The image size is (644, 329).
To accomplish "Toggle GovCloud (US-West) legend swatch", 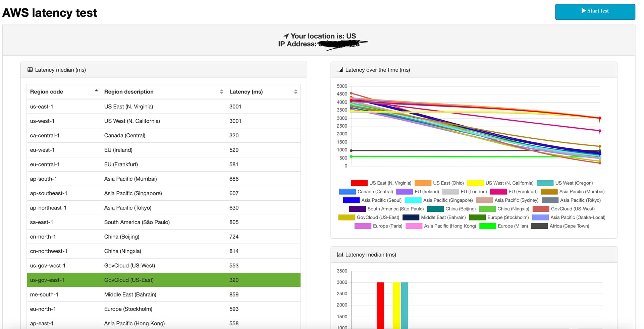I will click(x=541, y=209).
